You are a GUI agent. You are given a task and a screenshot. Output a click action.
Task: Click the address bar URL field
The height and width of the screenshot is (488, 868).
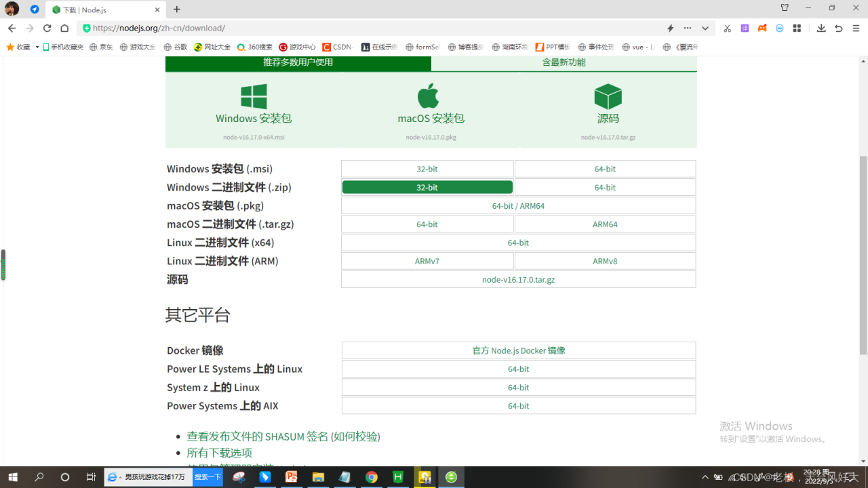pyautogui.click(x=373, y=28)
